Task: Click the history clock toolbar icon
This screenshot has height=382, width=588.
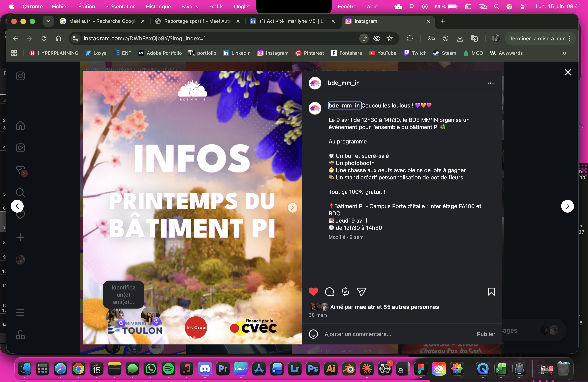Action: click(x=445, y=38)
